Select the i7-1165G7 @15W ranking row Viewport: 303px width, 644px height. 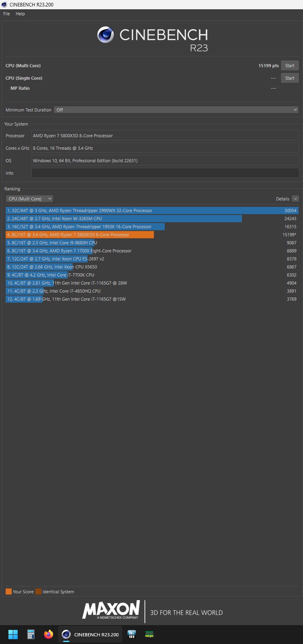152,299
